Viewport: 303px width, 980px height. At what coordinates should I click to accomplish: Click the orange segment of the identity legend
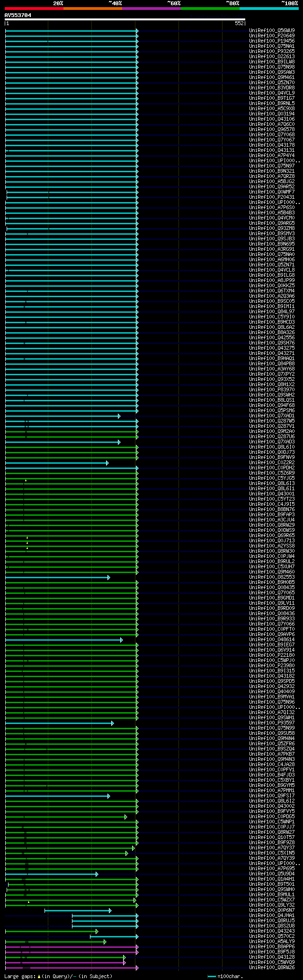click(x=93, y=8)
